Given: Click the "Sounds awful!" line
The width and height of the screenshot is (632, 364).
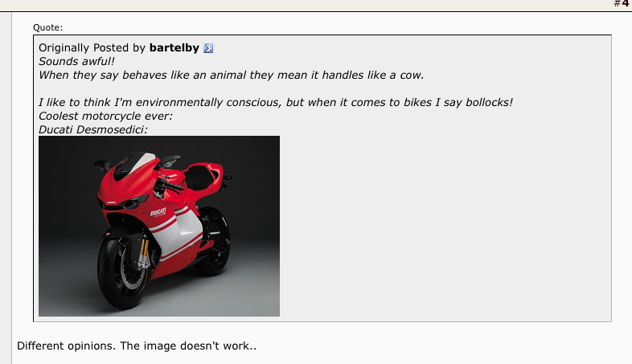Looking at the screenshot, I should [77, 62].
